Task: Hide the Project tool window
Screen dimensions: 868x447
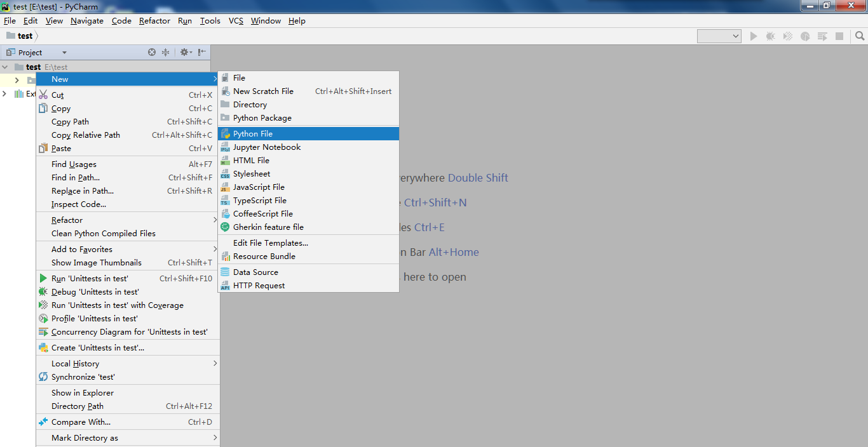Action: tap(202, 52)
